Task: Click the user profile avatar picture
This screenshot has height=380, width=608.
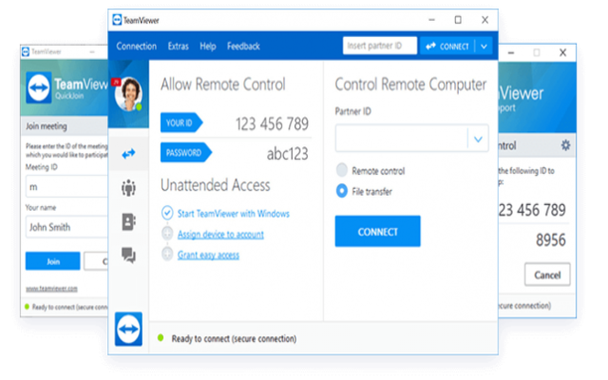Action: pos(129,94)
